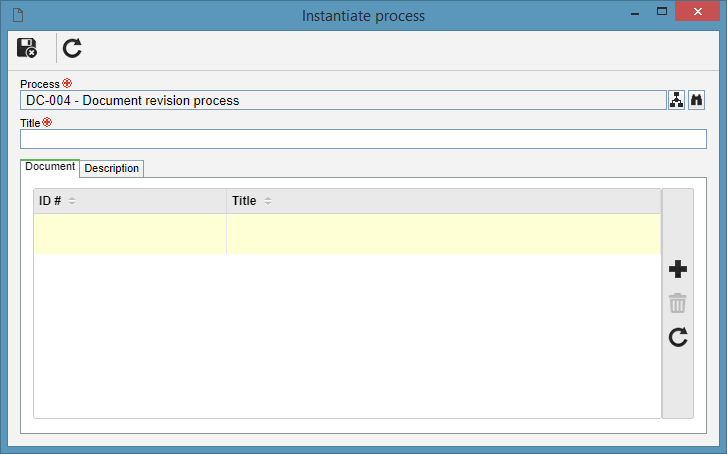727x454 pixels.
Task: Click the binoculars search process icon
Action: coord(696,100)
